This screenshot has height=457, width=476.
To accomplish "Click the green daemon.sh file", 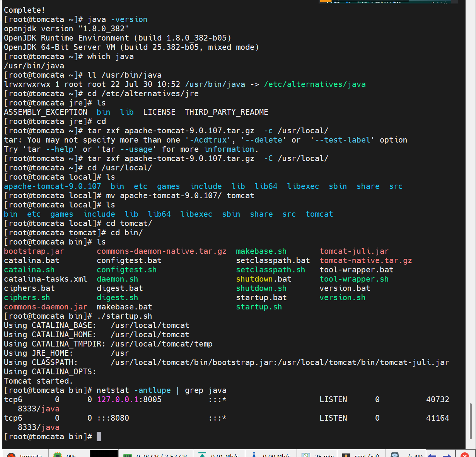I will 118,279.
